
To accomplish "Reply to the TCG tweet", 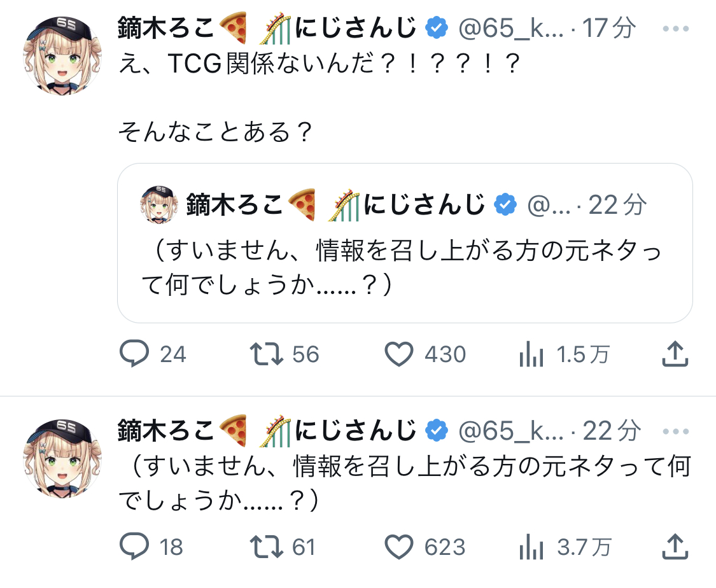I will (x=134, y=354).
